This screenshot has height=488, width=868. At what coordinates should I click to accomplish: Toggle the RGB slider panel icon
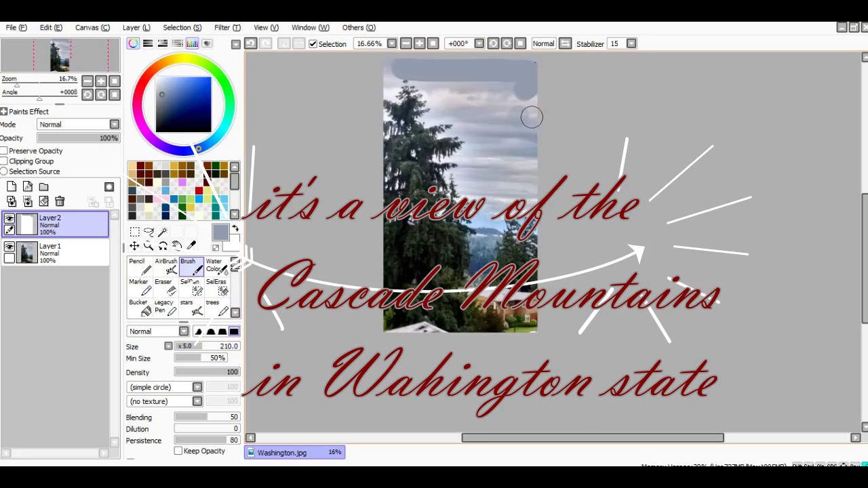(x=148, y=43)
